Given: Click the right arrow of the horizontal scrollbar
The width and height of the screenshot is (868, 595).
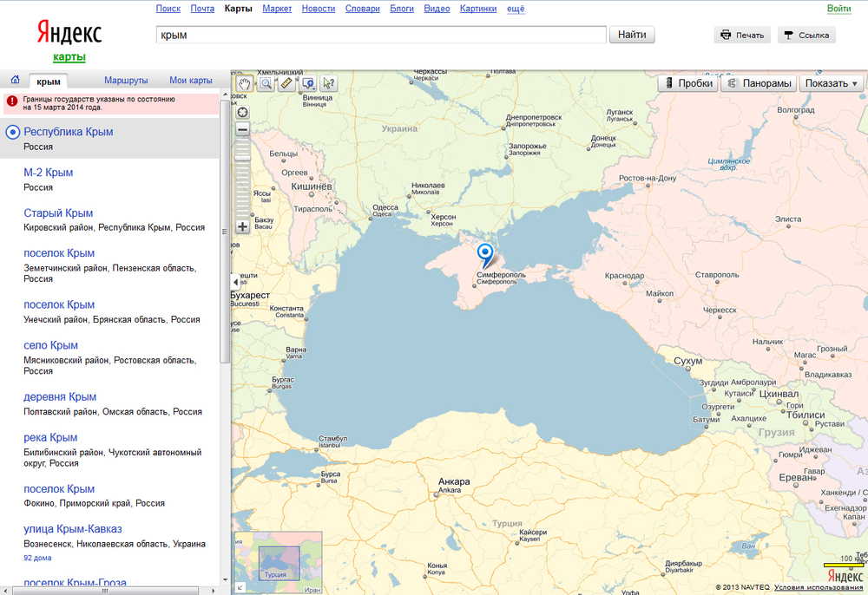Looking at the screenshot, I should click(x=214, y=591).
